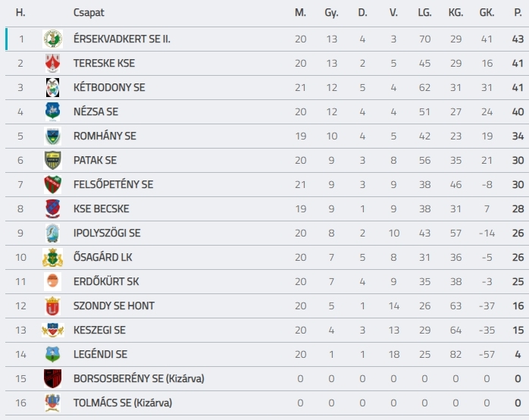
Task: Click the Tereske KSE team crest
Action: 52,63
